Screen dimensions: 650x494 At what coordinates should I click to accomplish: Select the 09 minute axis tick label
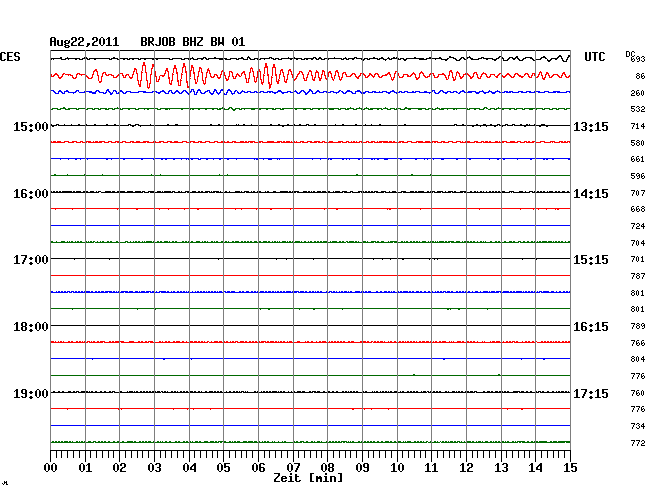coord(362,468)
